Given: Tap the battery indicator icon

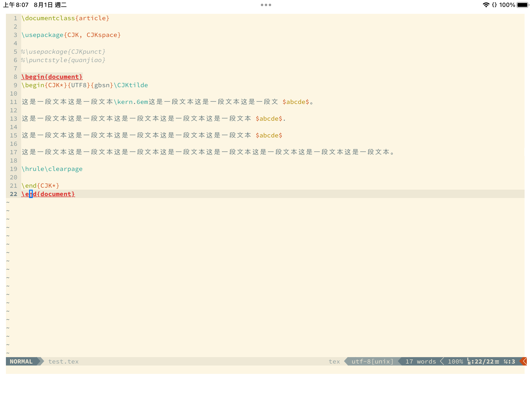Looking at the screenshot, I should (522, 5).
